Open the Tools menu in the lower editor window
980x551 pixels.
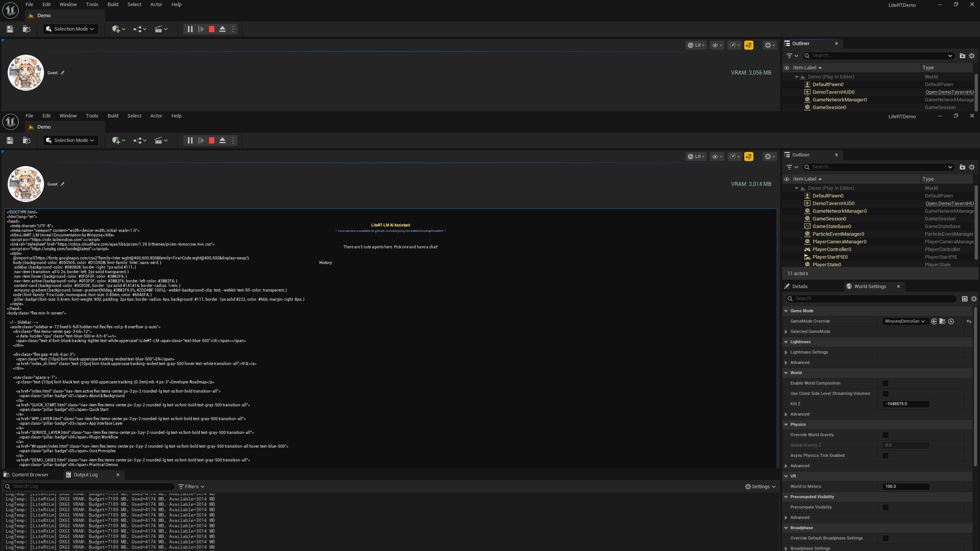92,116
